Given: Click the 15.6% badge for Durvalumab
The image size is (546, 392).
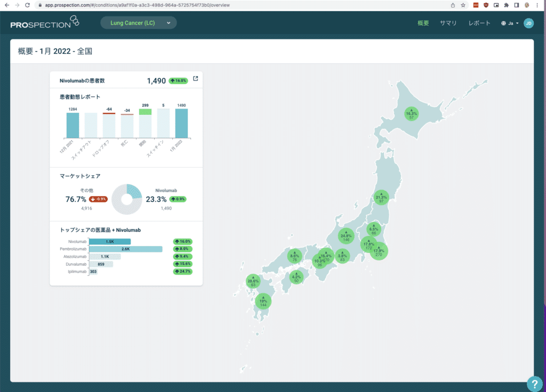Looking at the screenshot, I should pyautogui.click(x=182, y=264).
